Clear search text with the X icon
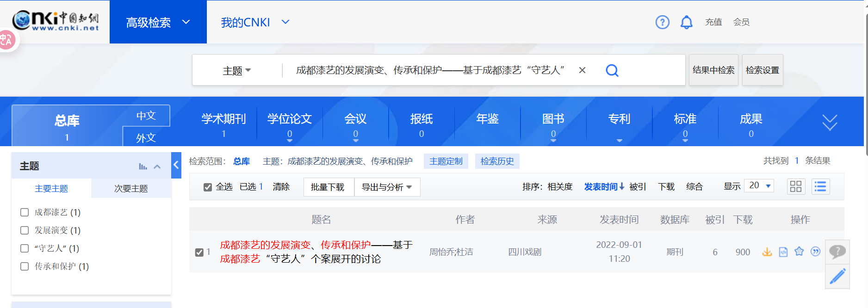The width and height of the screenshot is (868, 308). 582,70
